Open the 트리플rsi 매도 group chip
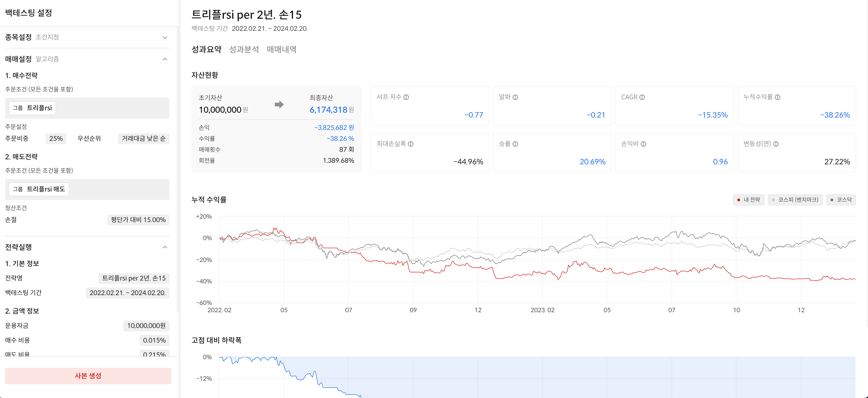The image size is (868, 398). [39, 189]
